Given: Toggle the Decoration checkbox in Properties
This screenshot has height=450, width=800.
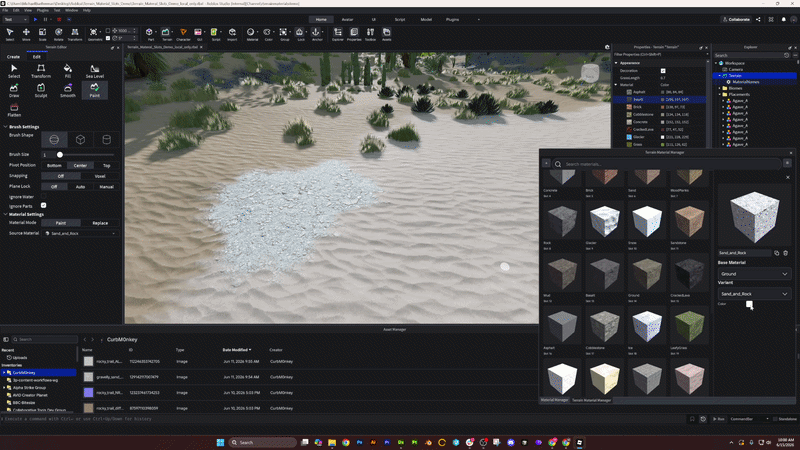Looking at the screenshot, I should click(663, 70).
